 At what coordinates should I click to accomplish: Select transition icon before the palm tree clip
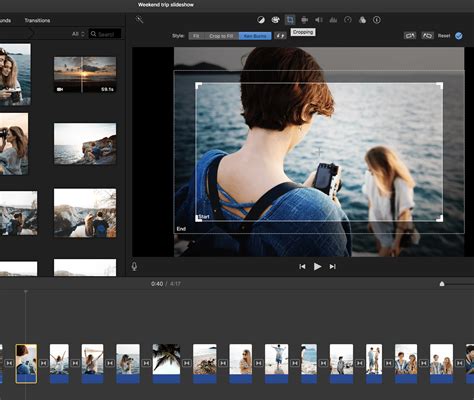[x=146, y=363]
